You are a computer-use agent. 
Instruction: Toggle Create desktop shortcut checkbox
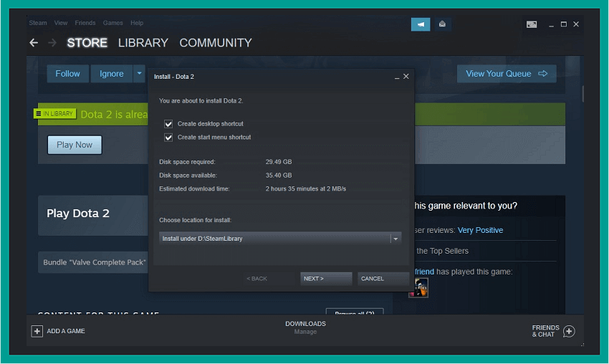click(x=168, y=124)
